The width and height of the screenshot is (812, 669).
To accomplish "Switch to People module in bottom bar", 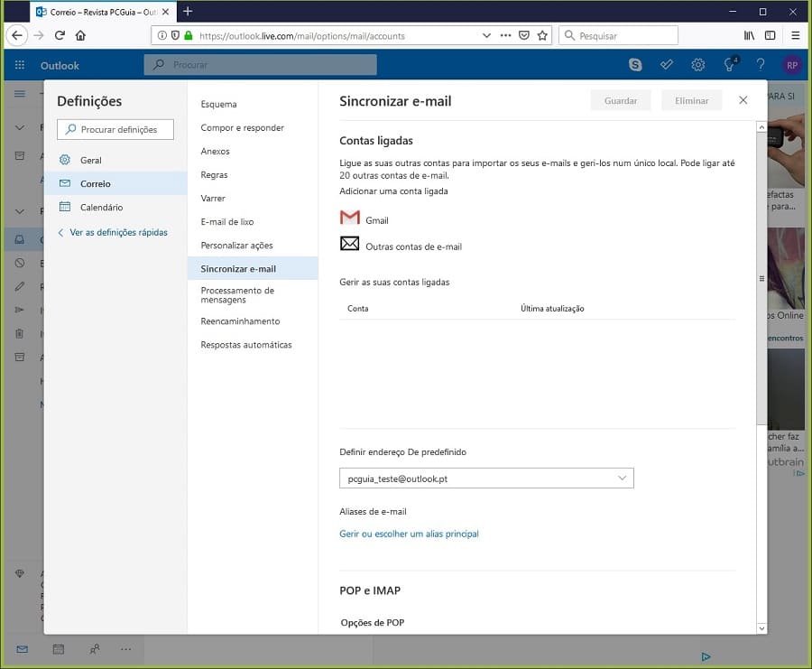I will click(95, 649).
